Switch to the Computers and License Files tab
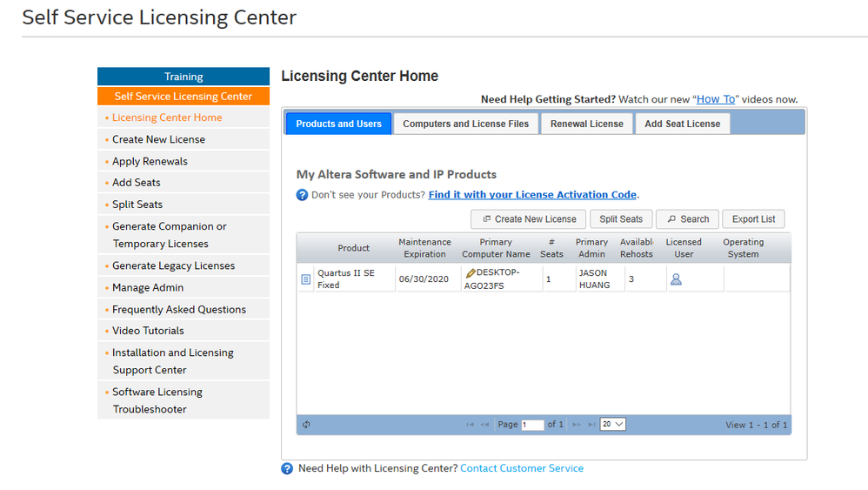Viewport: 868px width, 490px height. point(465,124)
